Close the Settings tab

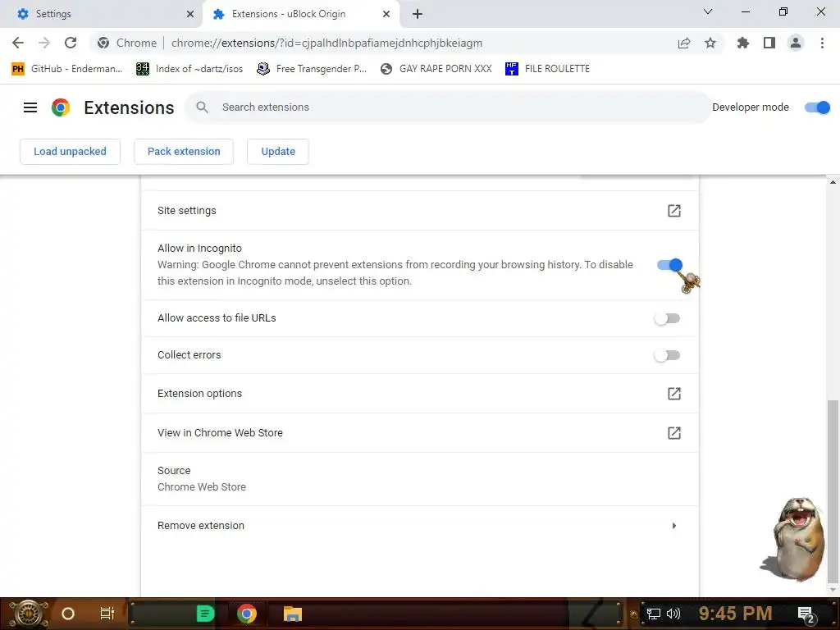click(190, 14)
